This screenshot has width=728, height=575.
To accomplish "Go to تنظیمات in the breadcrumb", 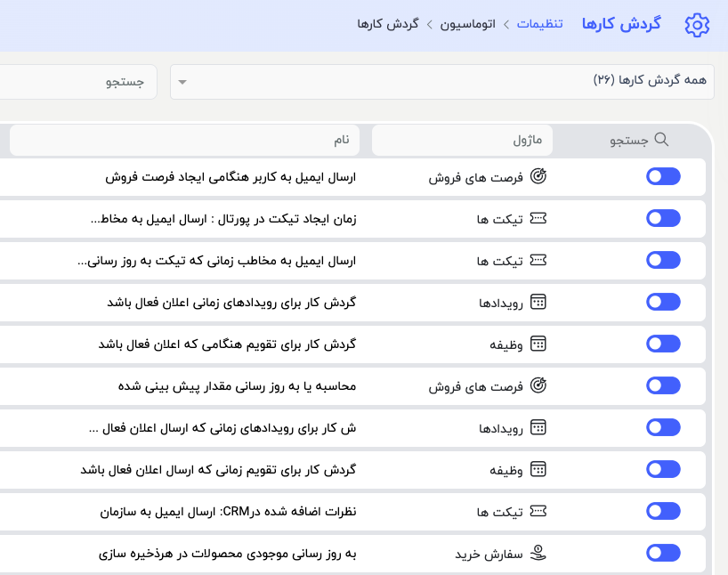I will [540, 24].
